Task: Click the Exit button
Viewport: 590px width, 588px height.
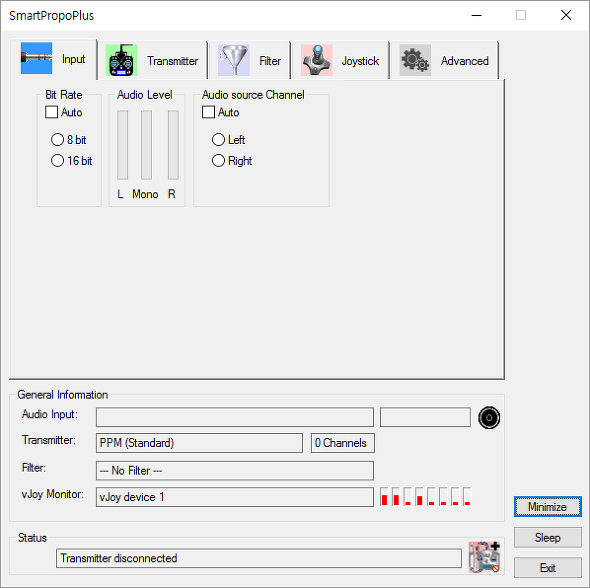Action: point(547,567)
